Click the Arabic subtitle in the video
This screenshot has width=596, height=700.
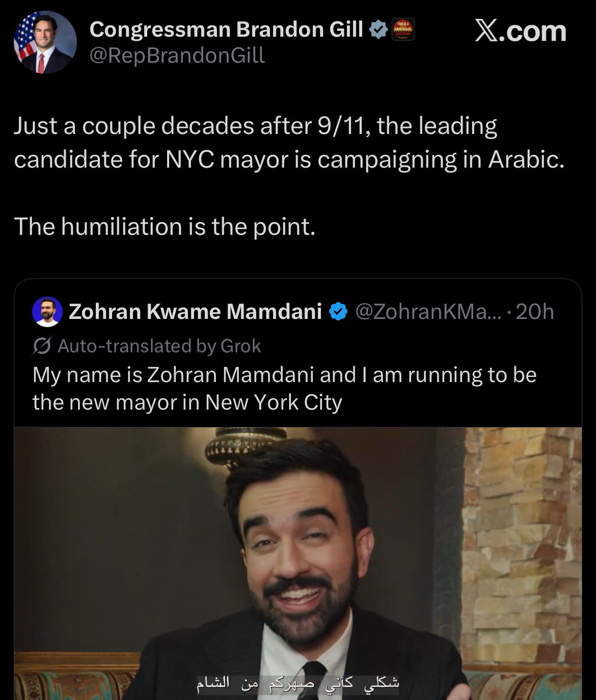click(x=298, y=683)
